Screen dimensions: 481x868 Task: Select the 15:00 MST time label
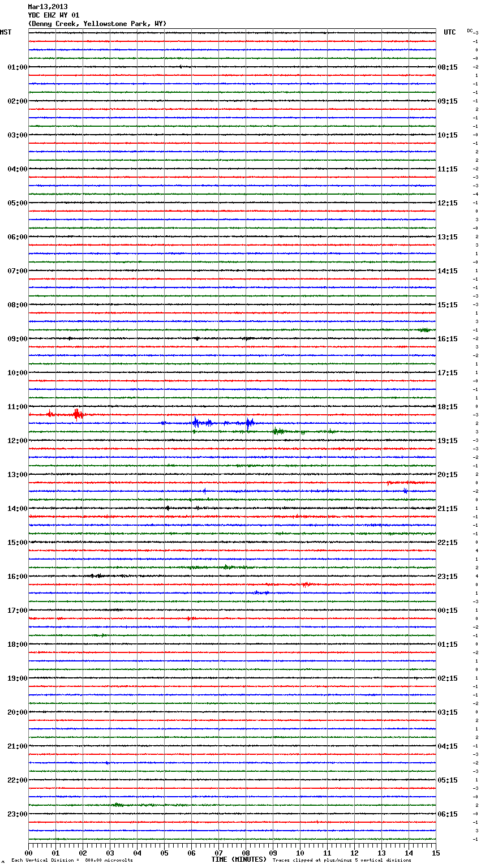[x=18, y=543]
